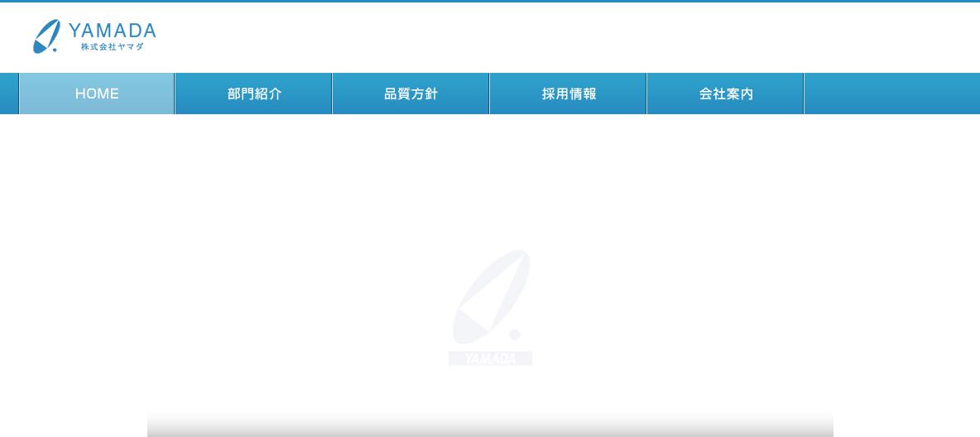Go to the 品質方針 page
This screenshot has height=437, width=980.
(x=411, y=94)
